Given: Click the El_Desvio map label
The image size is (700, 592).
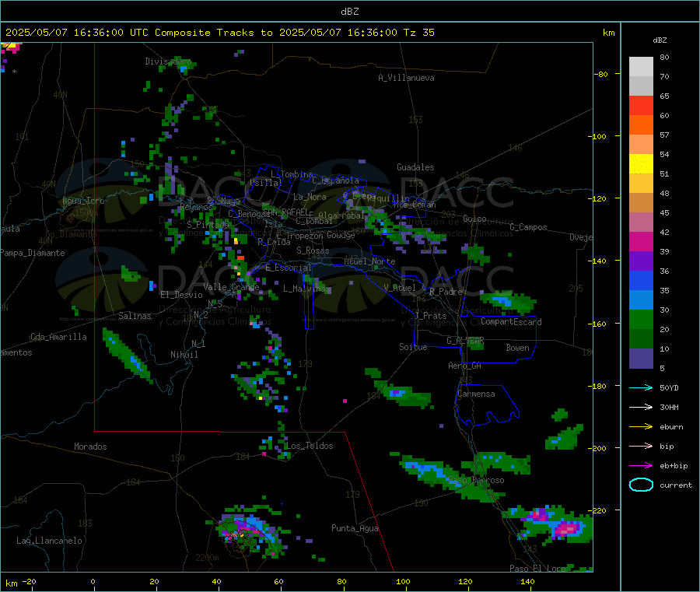Looking at the screenshot, I should point(182,295).
